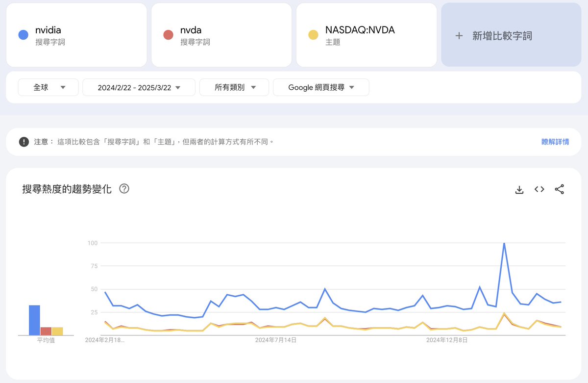588x383 pixels.
Task: Open the embed code icon
Action: click(x=539, y=189)
